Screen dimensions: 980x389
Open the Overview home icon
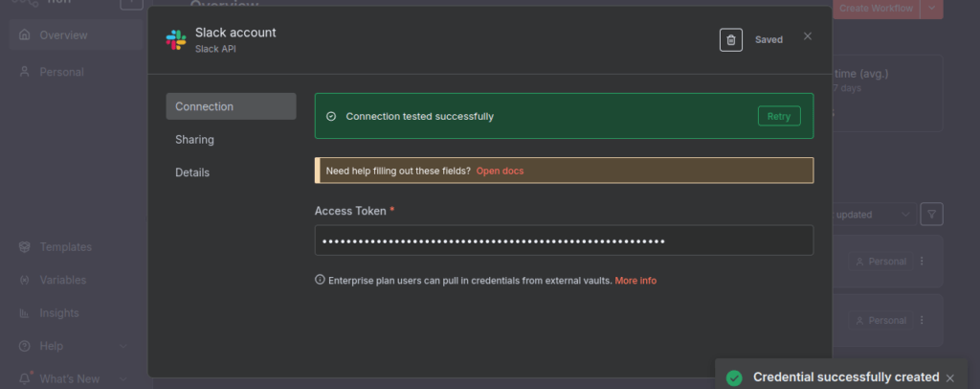tap(25, 35)
